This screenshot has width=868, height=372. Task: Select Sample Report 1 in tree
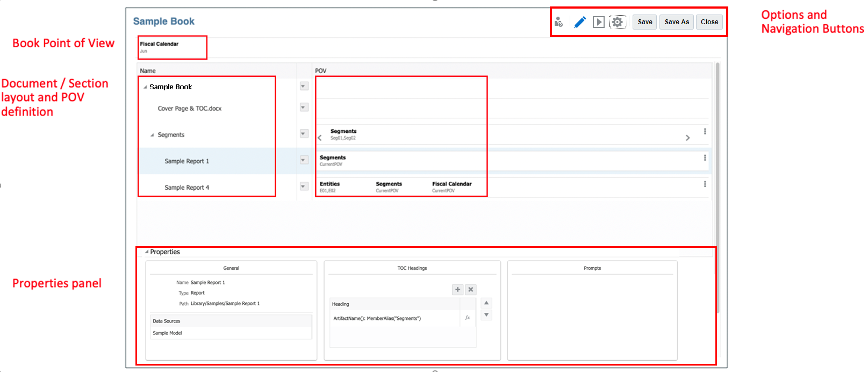(186, 161)
